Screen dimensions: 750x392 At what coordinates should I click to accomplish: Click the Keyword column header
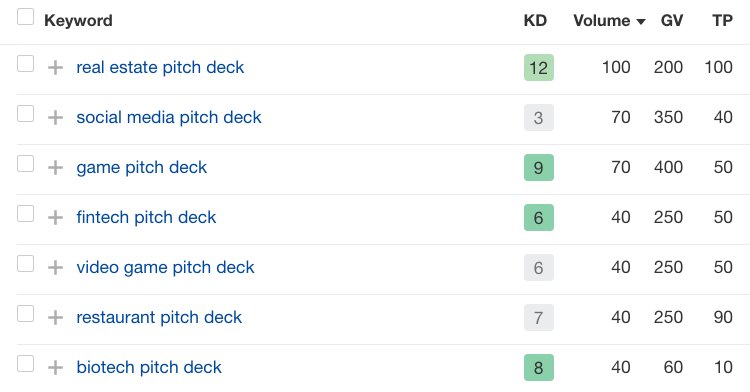(x=78, y=21)
